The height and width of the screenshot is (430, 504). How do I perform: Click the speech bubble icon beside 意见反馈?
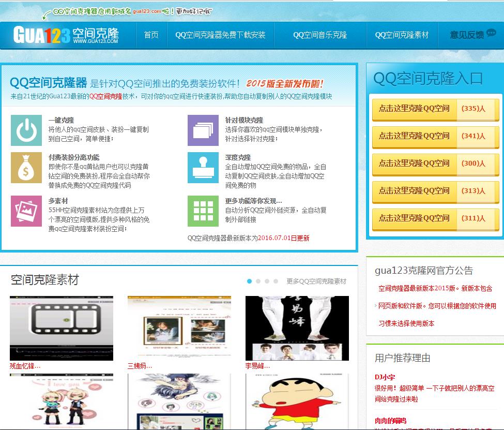click(x=491, y=33)
